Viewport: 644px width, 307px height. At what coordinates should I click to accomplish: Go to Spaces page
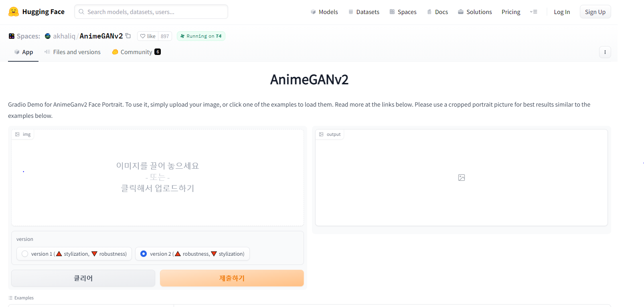[403, 12]
